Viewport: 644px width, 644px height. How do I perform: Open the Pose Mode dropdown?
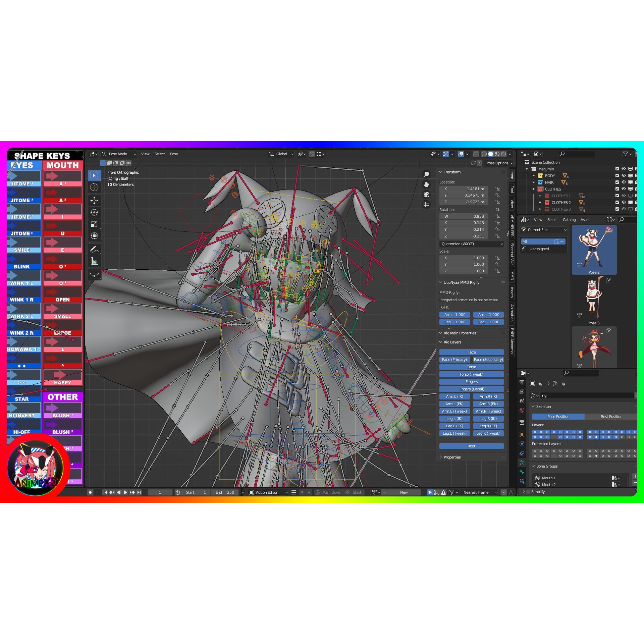pos(119,154)
